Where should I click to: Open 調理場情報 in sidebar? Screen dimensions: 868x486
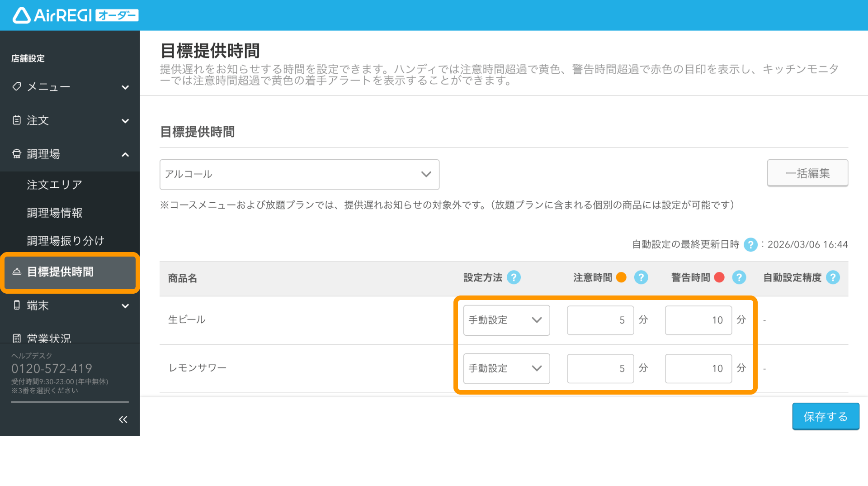[54, 213]
